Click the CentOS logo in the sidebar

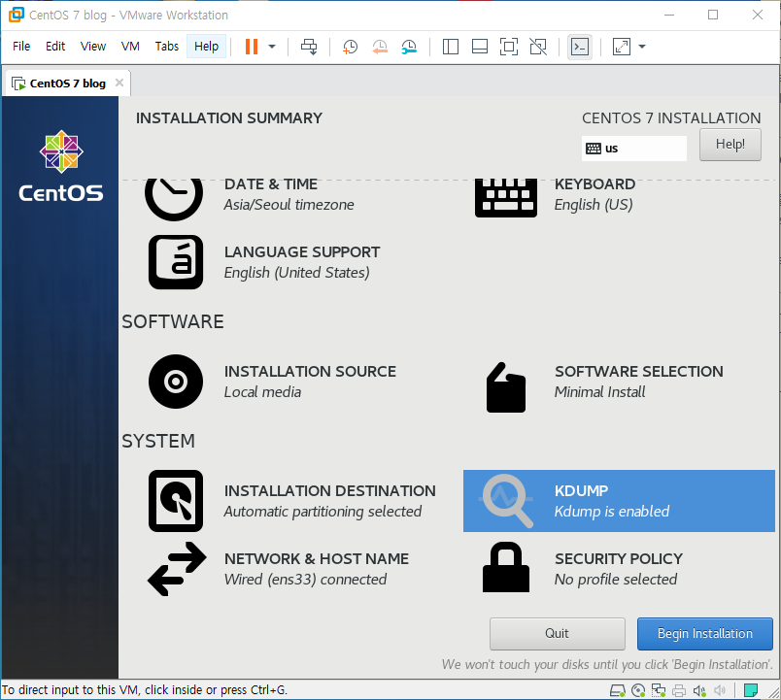tap(61, 166)
